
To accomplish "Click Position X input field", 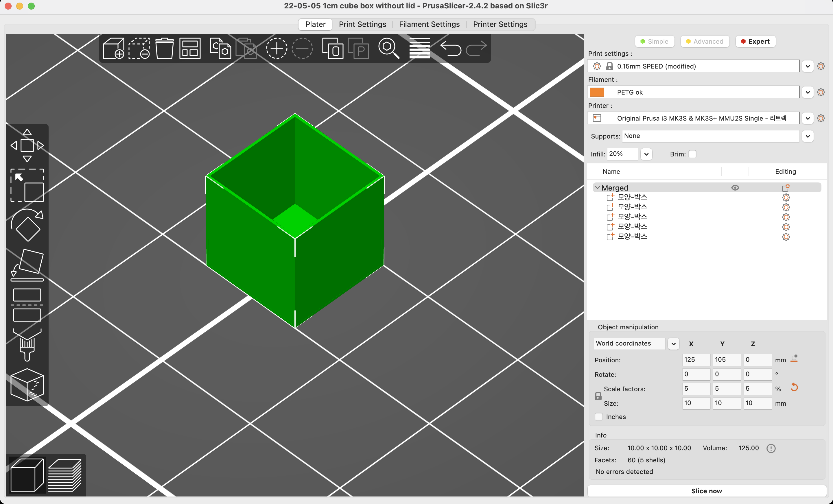I will (x=696, y=360).
